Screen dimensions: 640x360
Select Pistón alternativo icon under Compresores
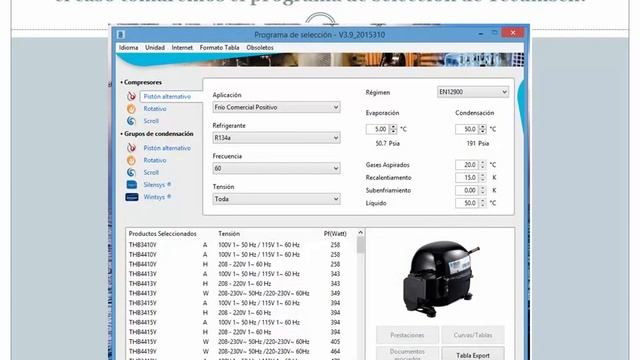coord(131,96)
